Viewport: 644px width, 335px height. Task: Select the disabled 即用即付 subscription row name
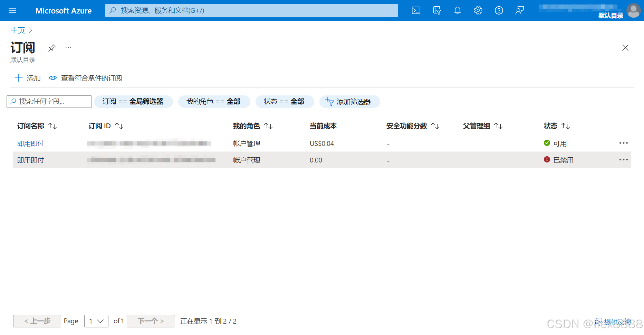pyautogui.click(x=31, y=160)
